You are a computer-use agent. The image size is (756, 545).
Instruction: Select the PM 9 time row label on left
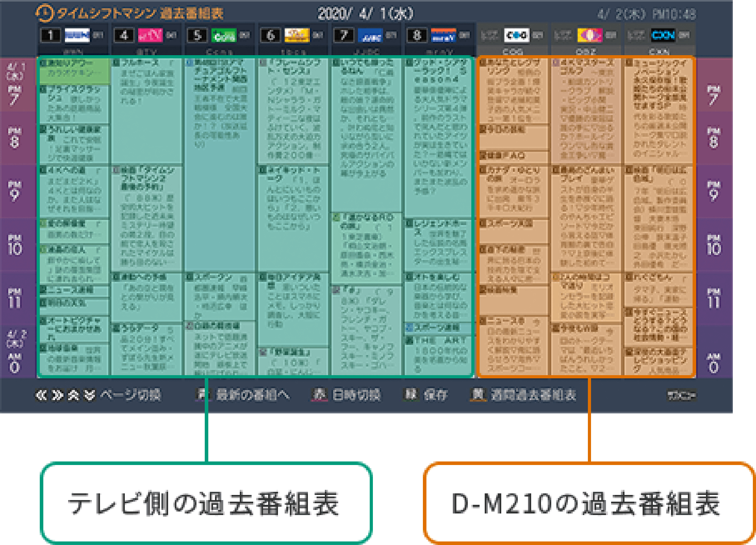point(15,191)
